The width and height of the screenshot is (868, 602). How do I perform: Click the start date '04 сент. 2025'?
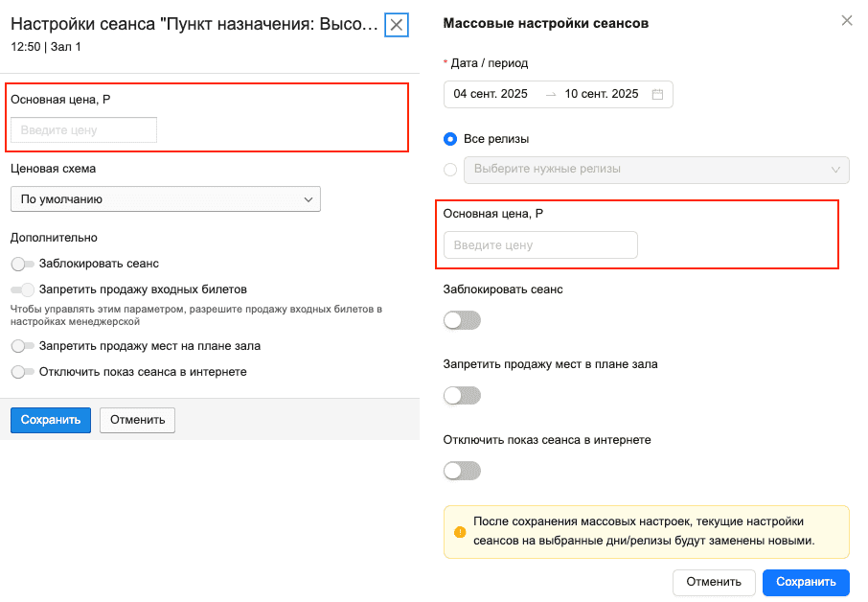coord(491,94)
